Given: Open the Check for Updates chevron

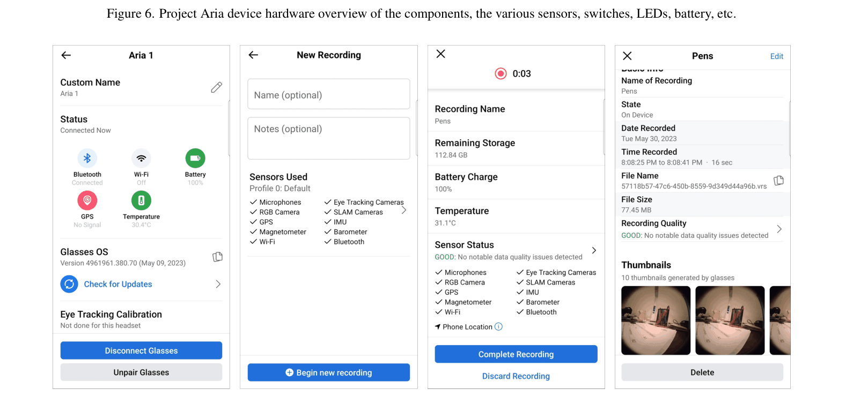Looking at the screenshot, I should (218, 284).
